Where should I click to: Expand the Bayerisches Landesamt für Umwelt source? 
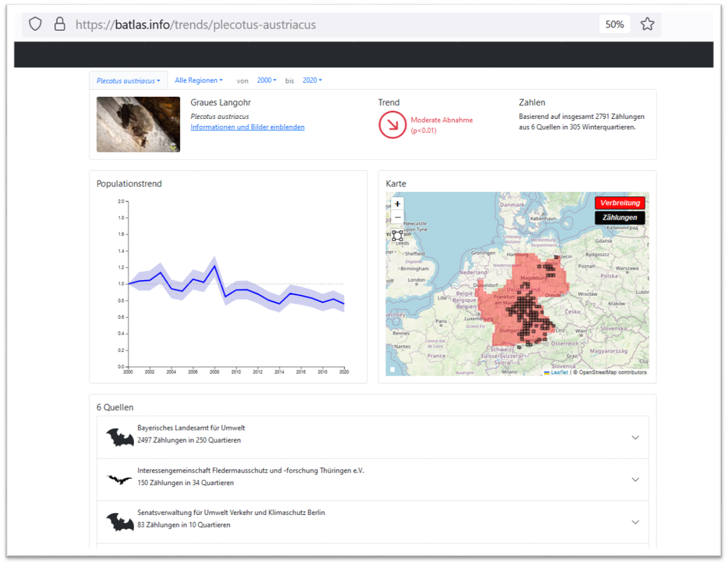click(x=635, y=437)
